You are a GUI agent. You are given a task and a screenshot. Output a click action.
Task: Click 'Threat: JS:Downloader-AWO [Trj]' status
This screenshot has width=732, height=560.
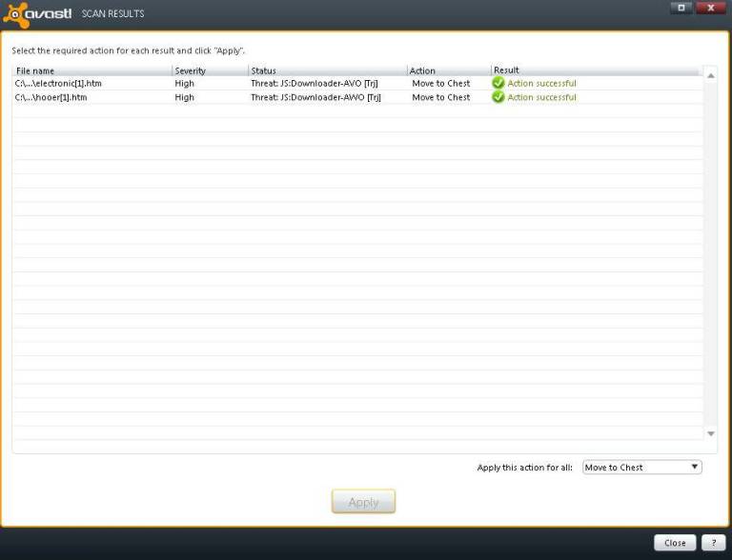(x=315, y=97)
